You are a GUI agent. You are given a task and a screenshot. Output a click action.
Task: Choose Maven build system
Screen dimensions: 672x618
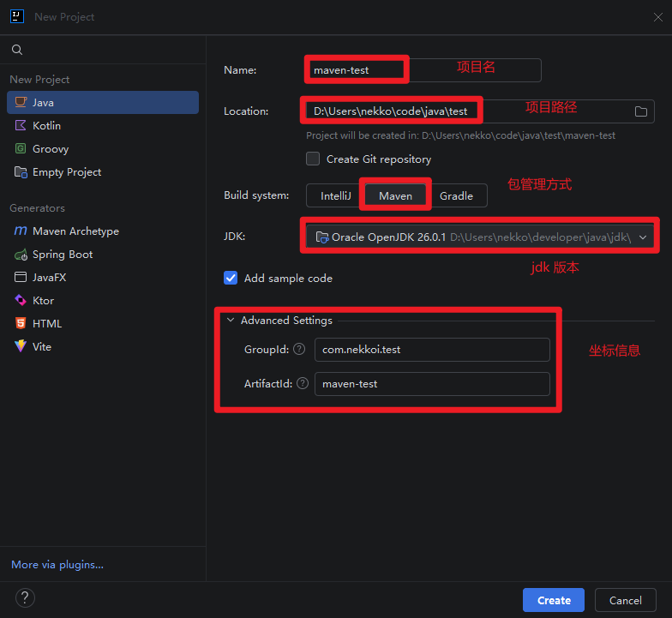click(396, 195)
